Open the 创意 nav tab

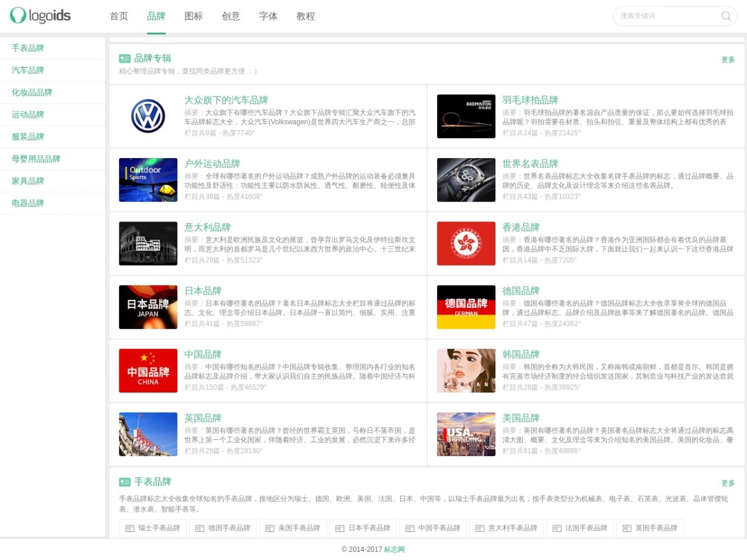[x=231, y=16]
